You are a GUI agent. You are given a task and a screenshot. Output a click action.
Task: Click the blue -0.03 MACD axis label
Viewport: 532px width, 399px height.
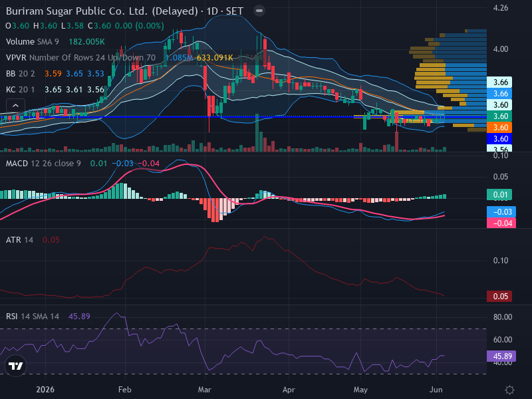point(501,211)
